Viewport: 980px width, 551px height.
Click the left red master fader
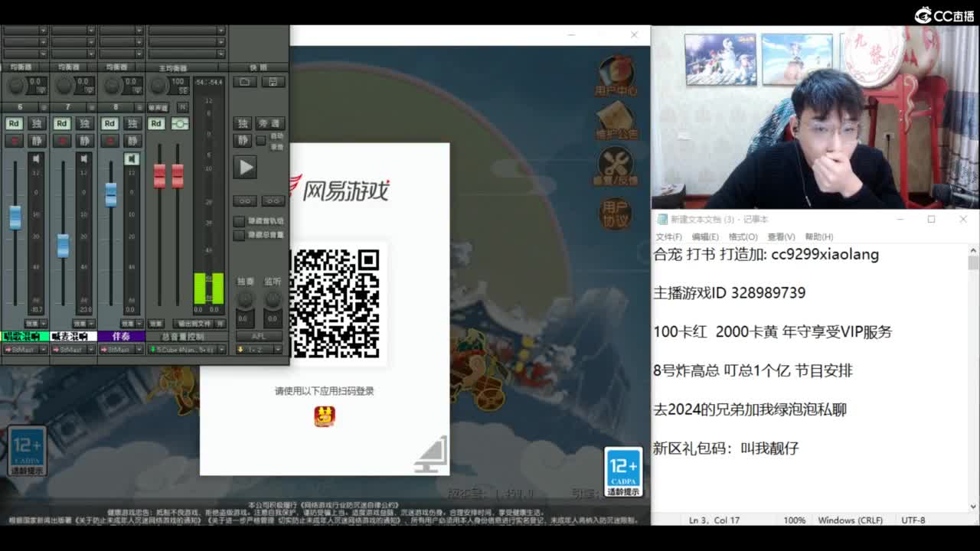pyautogui.click(x=159, y=175)
